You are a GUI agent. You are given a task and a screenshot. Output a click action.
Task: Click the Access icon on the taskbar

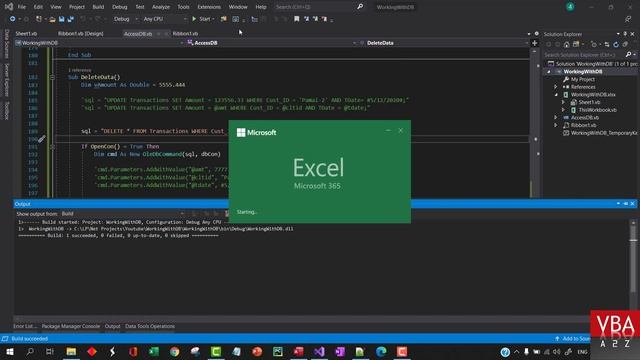tap(298, 351)
